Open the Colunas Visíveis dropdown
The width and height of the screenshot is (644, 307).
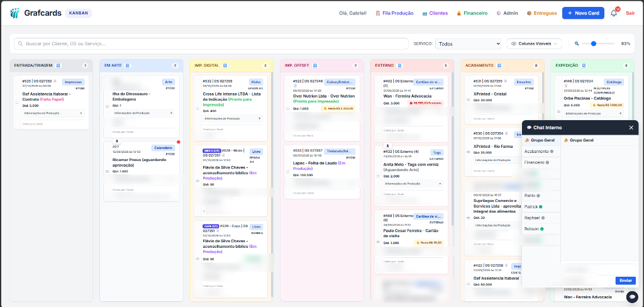[535, 43]
